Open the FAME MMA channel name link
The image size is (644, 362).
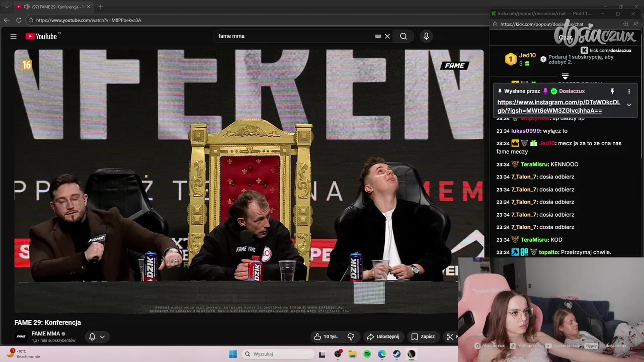pos(46,334)
